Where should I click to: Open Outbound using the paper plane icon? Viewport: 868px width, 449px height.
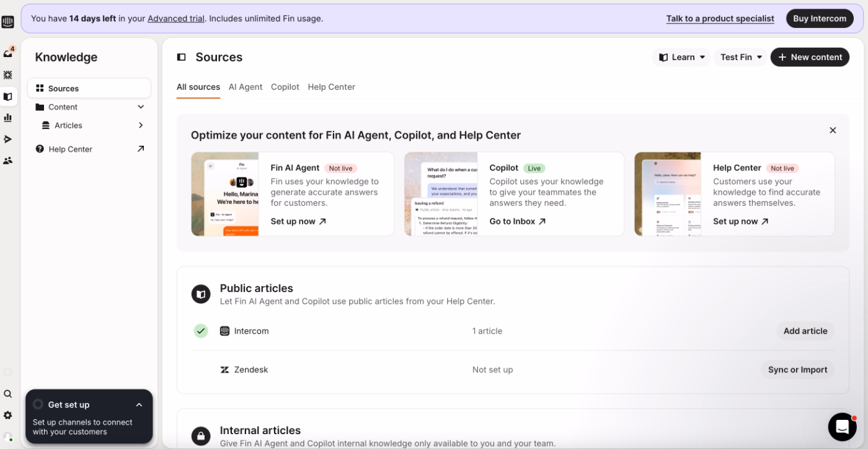[x=8, y=139]
